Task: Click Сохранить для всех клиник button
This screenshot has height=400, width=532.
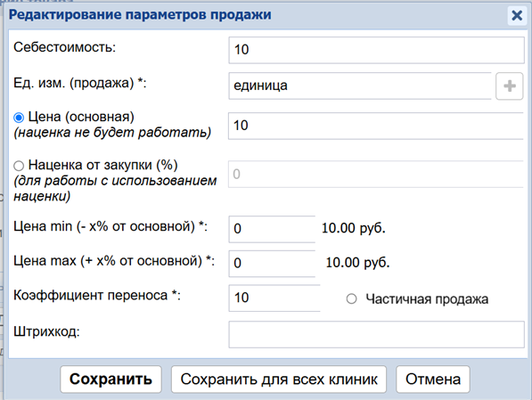Action: [279, 380]
